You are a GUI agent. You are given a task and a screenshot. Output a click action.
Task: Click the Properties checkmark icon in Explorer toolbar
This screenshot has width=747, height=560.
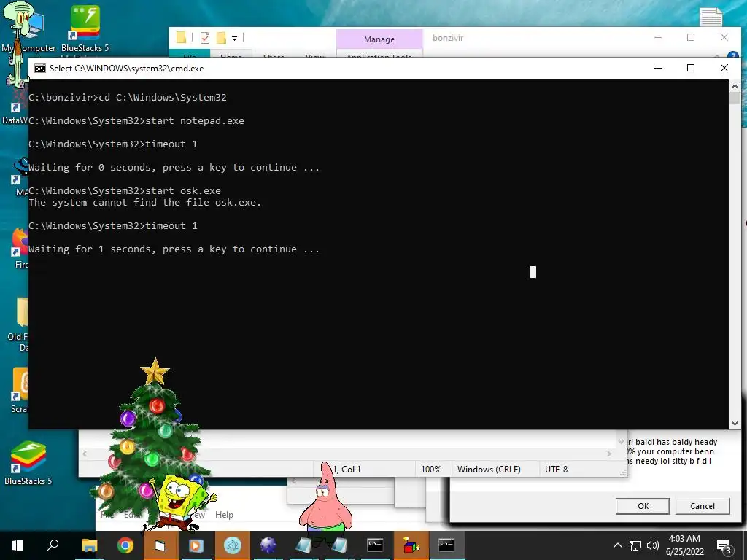(205, 38)
